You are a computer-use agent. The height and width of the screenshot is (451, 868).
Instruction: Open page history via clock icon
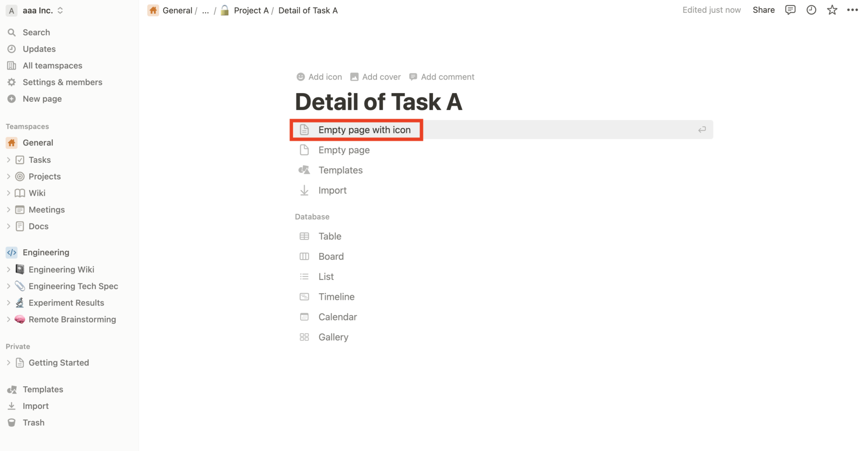click(811, 9)
